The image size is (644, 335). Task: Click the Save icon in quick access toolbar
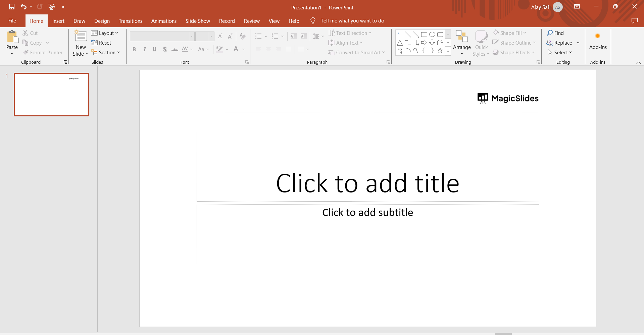click(12, 7)
